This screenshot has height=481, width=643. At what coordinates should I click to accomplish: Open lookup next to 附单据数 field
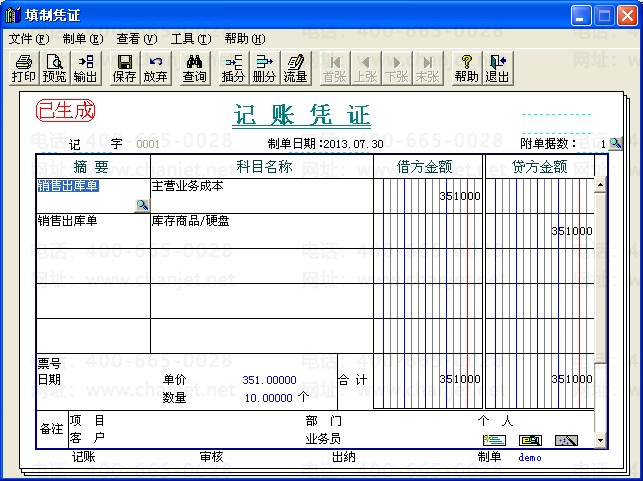pos(616,144)
